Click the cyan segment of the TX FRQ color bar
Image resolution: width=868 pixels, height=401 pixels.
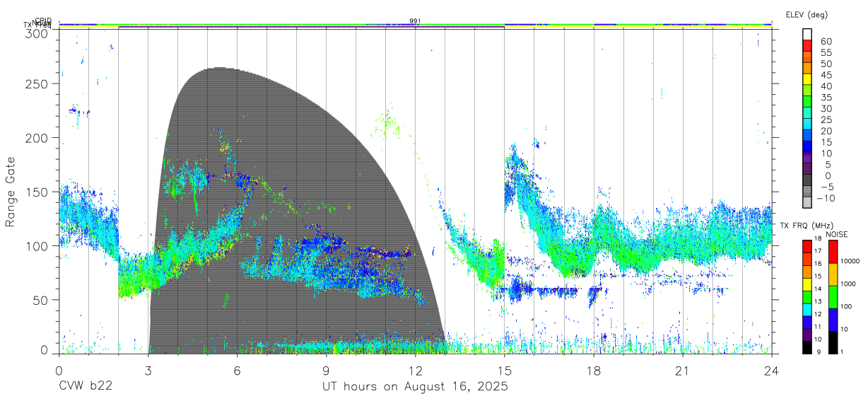pos(808,308)
